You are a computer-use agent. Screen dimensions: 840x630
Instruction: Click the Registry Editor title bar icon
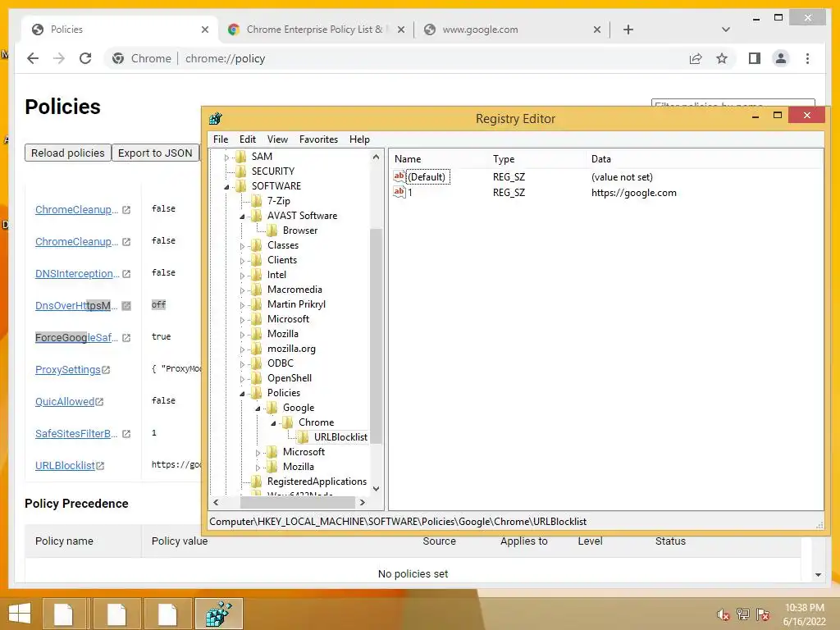tap(216, 118)
